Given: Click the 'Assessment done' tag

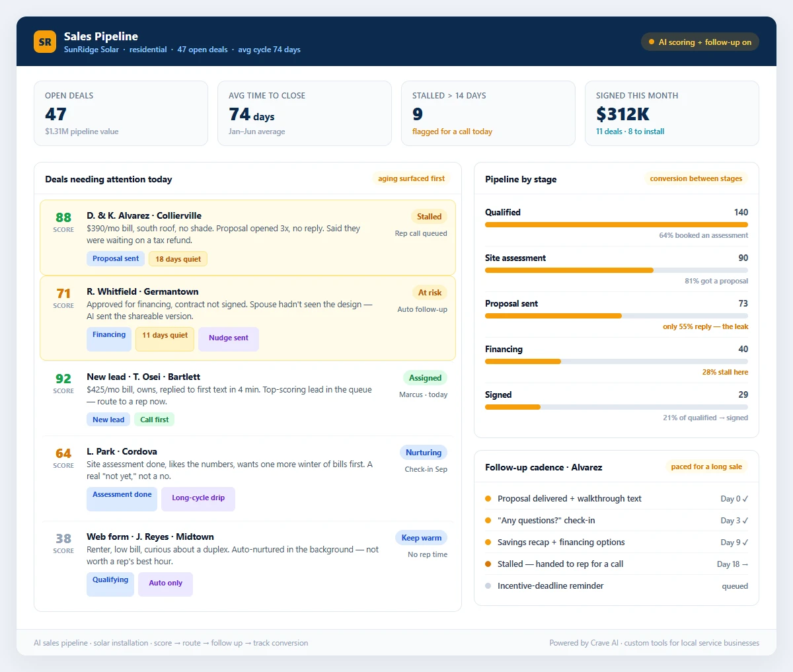Looking at the screenshot, I should click(x=122, y=499).
